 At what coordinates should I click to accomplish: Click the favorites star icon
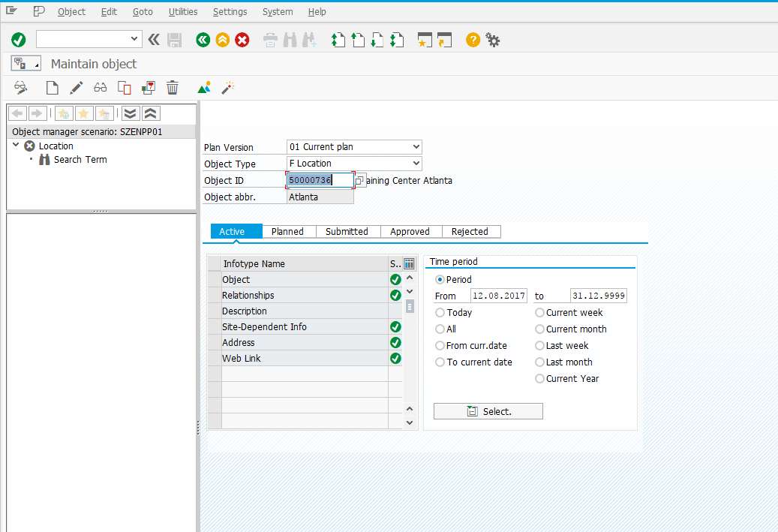84,113
